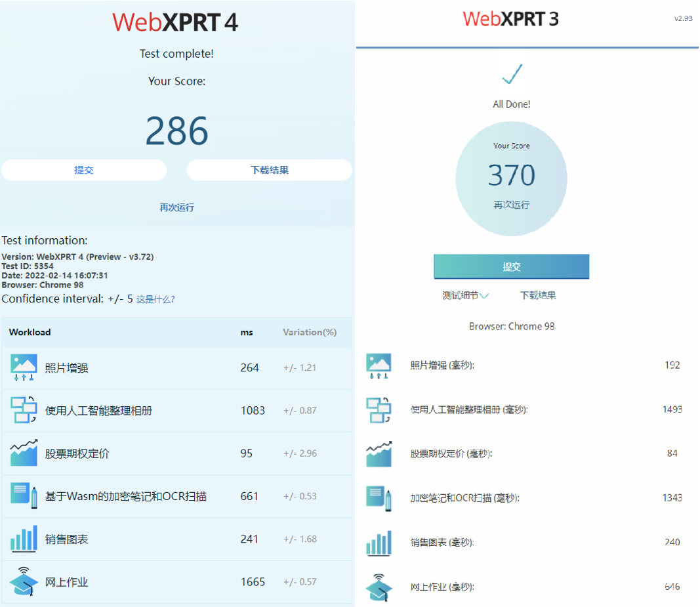Click 网上作业 label in WebXPRT 4

coord(66,582)
